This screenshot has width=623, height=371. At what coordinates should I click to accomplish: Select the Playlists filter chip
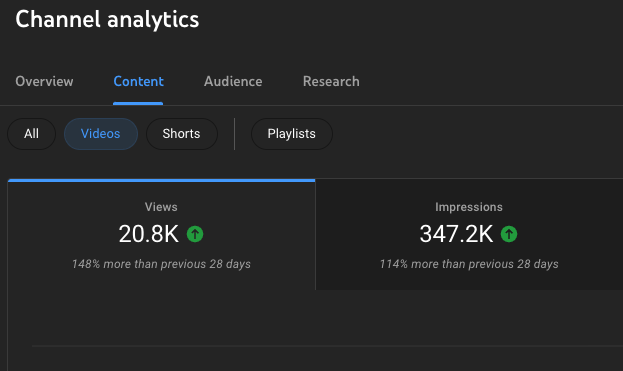[292, 134]
